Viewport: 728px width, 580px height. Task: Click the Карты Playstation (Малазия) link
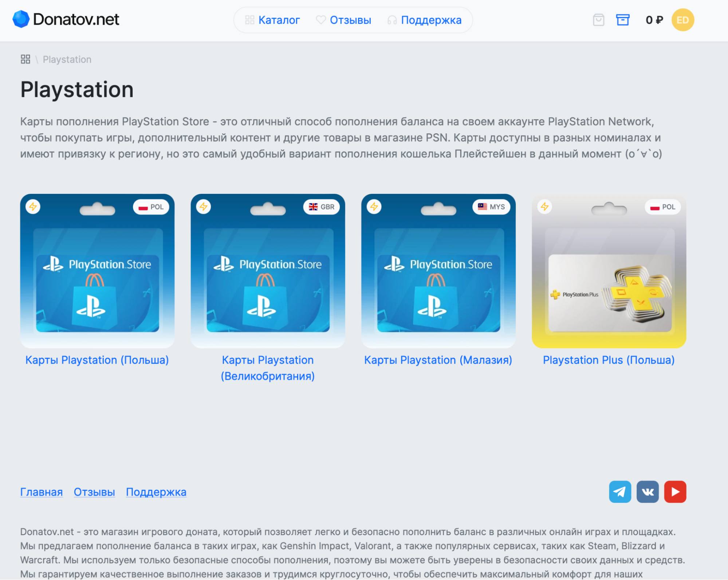pos(438,360)
